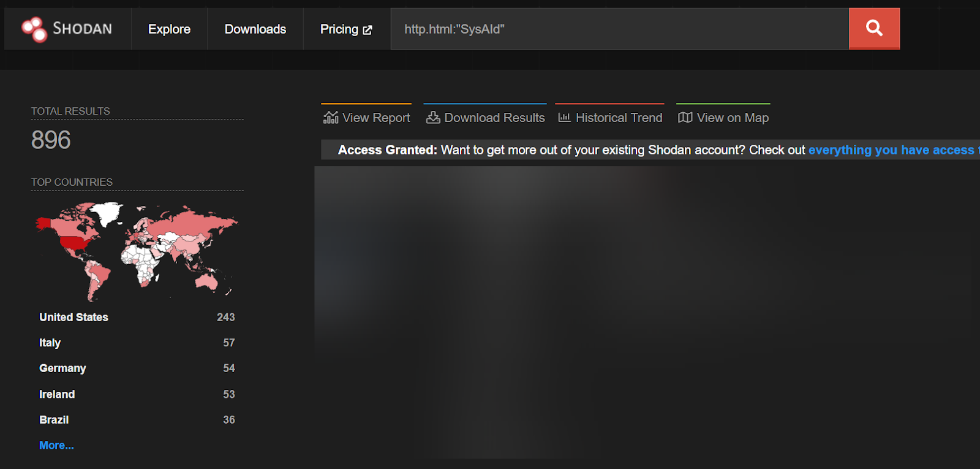Click the Download Results tray icon
Image resolution: width=980 pixels, height=469 pixels.
pyautogui.click(x=433, y=117)
